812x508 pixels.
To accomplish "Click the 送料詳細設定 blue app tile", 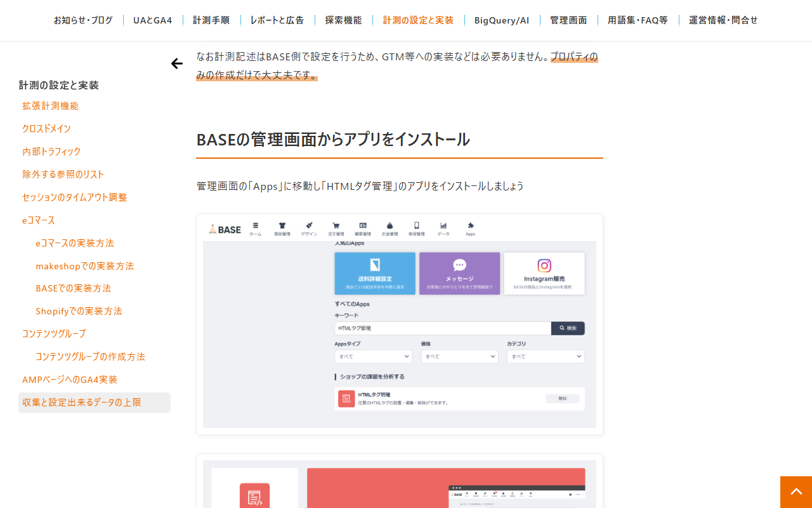I will point(375,274).
